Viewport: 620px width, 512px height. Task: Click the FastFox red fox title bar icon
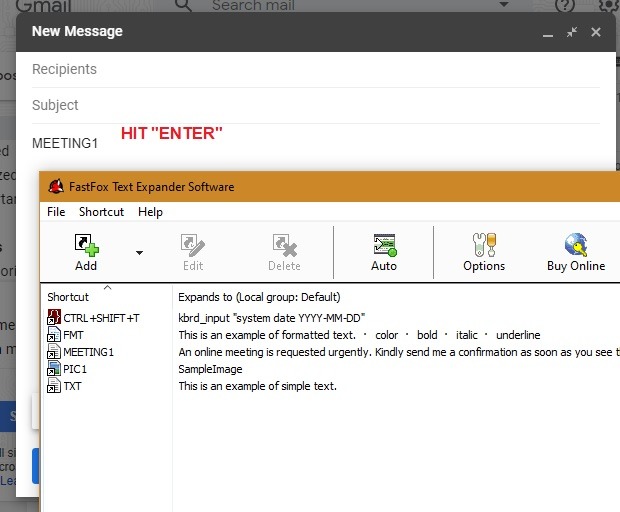coord(56,186)
